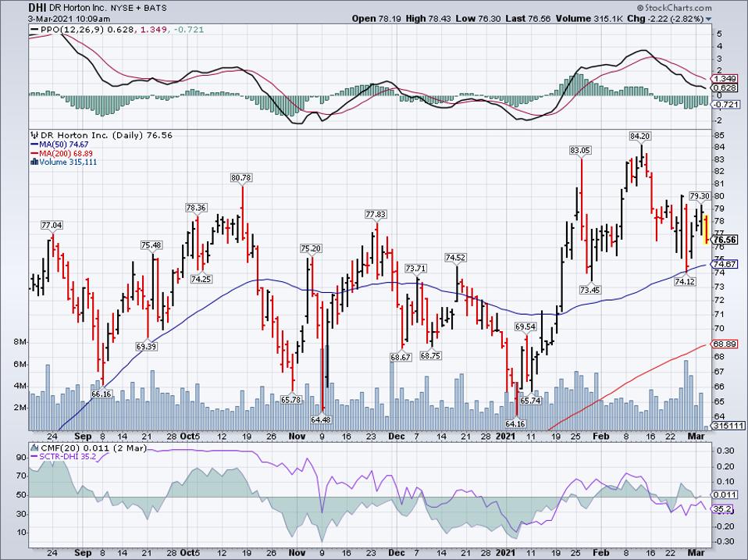Click the 66.16 September low label
This screenshot has width=748, height=560.
pyautogui.click(x=102, y=394)
